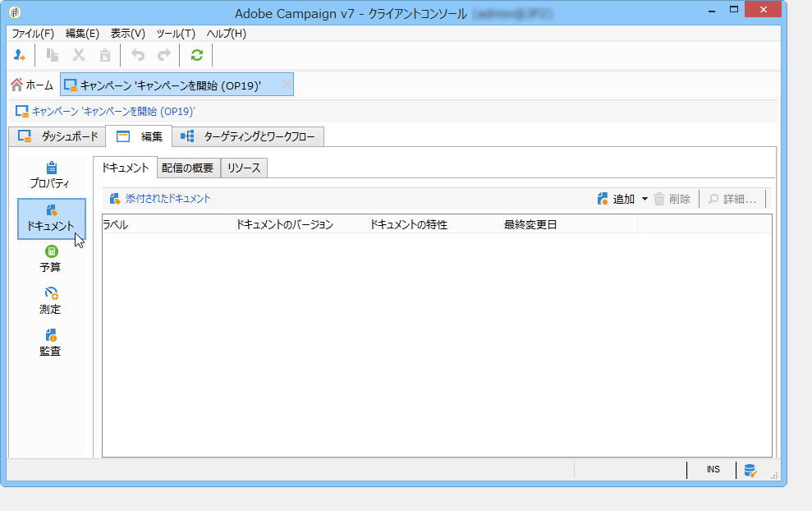Open 予算 budget section
812x511 pixels.
coord(51,259)
